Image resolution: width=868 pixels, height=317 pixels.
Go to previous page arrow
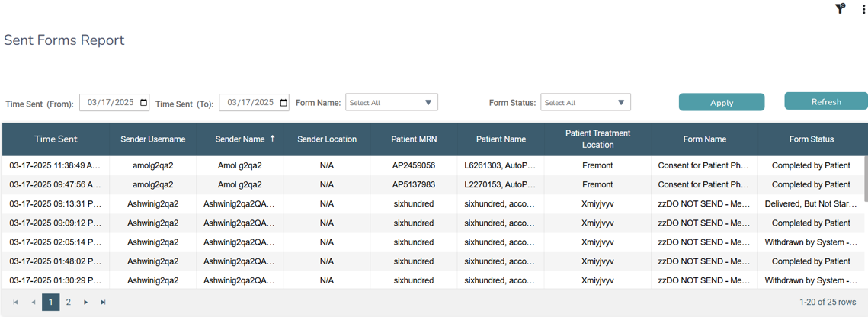coord(33,303)
